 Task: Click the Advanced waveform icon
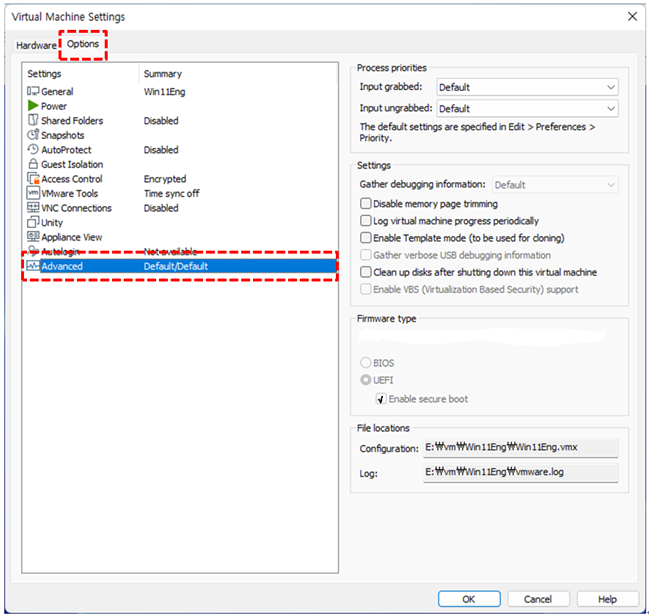33,266
